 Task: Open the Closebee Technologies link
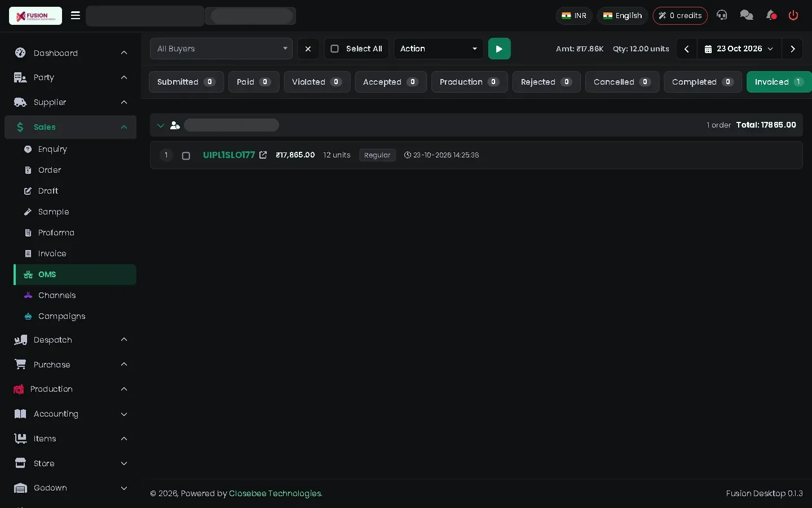tap(275, 493)
